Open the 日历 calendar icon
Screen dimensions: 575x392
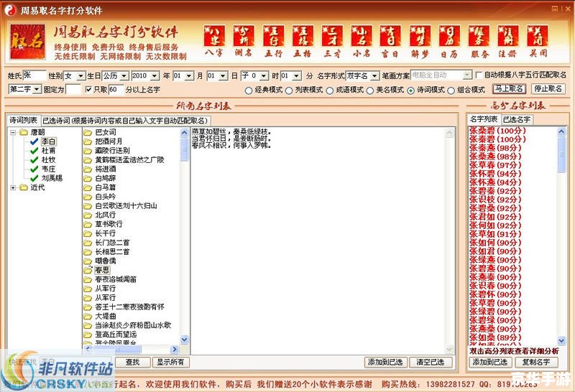click(449, 41)
